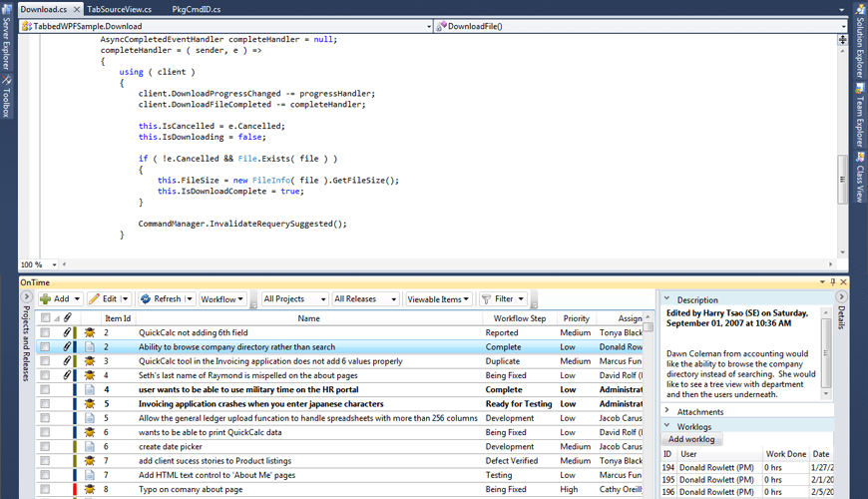Viewport: 868px width, 499px height.
Task: Open the Workflow menu button
Action: click(x=221, y=298)
